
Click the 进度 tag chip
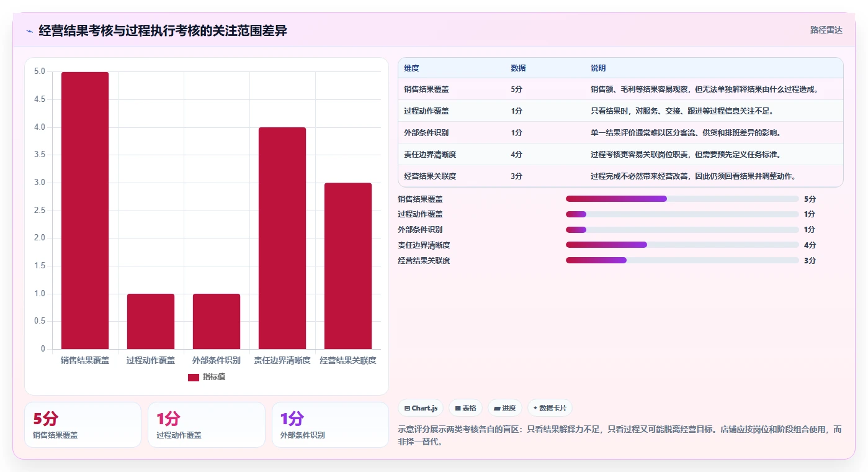(x=505, y=408)
